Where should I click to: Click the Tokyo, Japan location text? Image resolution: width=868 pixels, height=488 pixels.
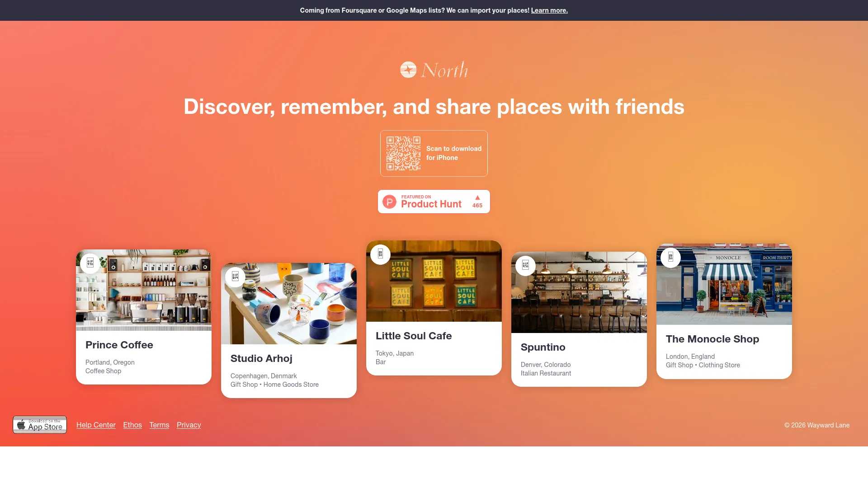(x=395, y=353)
